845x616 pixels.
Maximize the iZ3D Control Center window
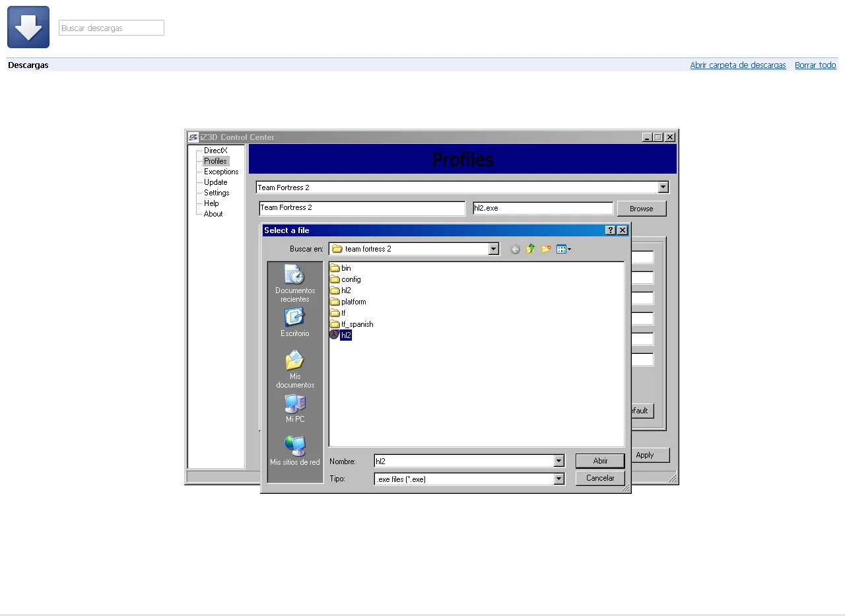pyautogui.click(x=658, y=137)
